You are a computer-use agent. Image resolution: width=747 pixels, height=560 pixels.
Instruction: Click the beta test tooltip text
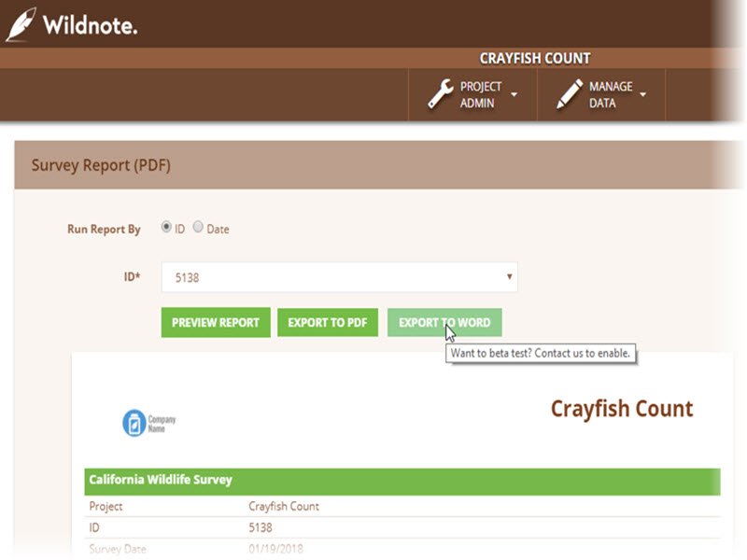click(541, 354)
